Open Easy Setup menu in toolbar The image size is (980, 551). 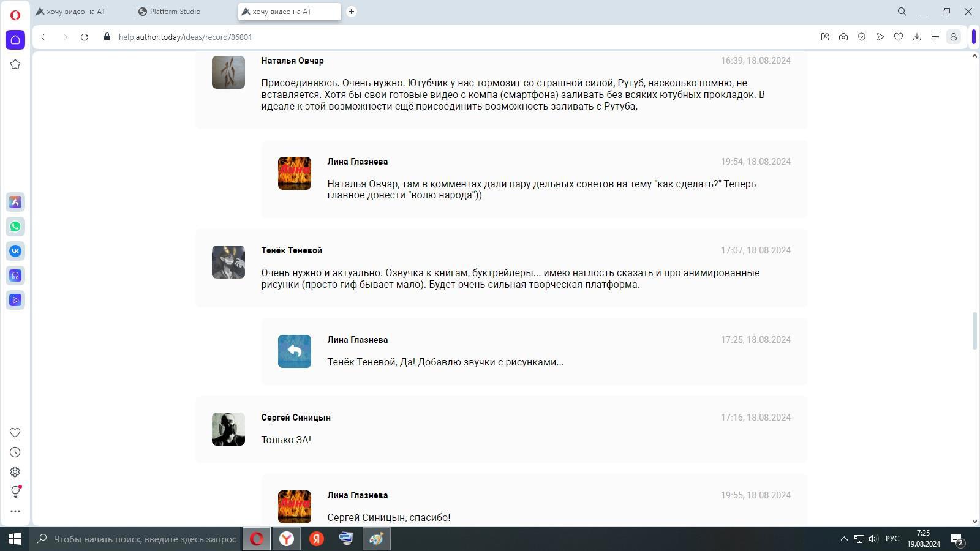pyautogui.click(x=935, y=37)
